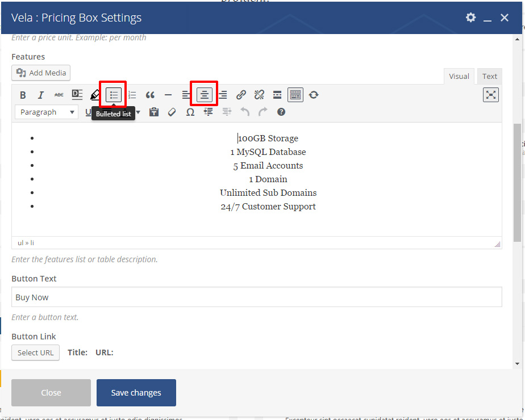
Task: Click the Bulleted list icon
Action: [x=114, y=95]
